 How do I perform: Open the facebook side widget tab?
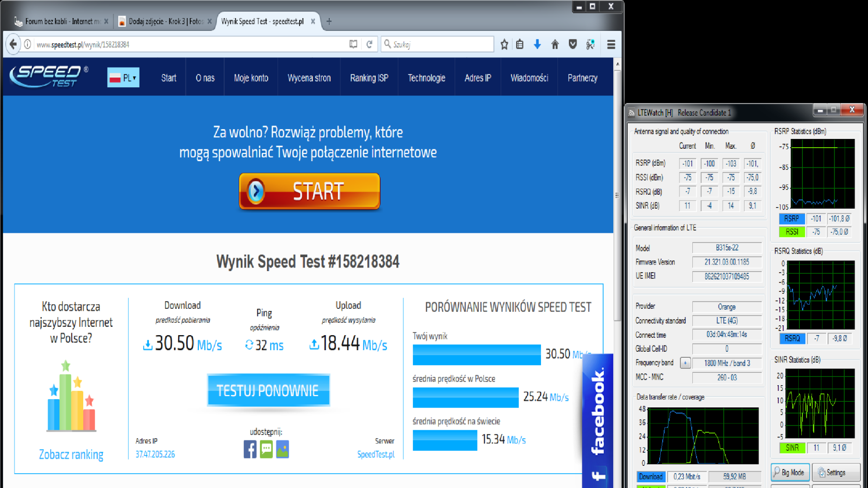pos(598,421)
